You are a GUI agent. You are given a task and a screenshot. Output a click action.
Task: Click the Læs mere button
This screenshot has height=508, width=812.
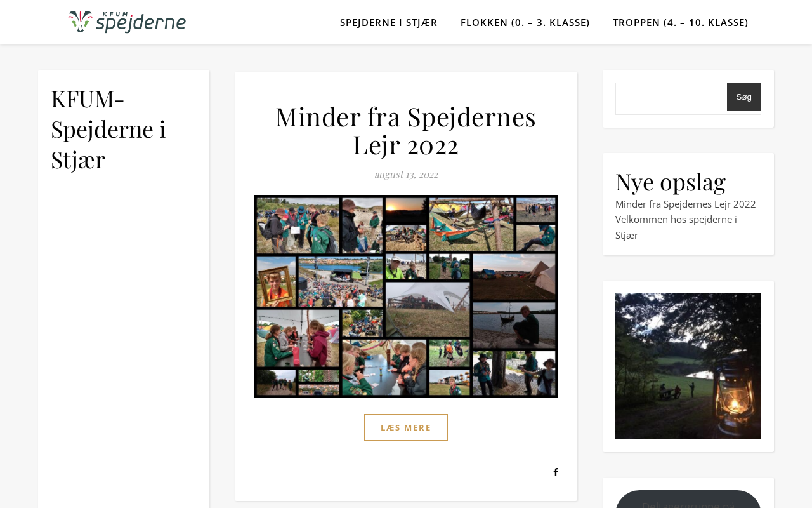[x=406, y=427]
